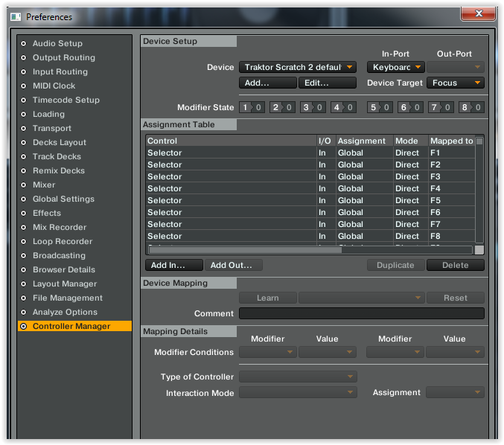Click the Comment text field
This screenshot has height=445, width=504.
[x=361, y=314]
